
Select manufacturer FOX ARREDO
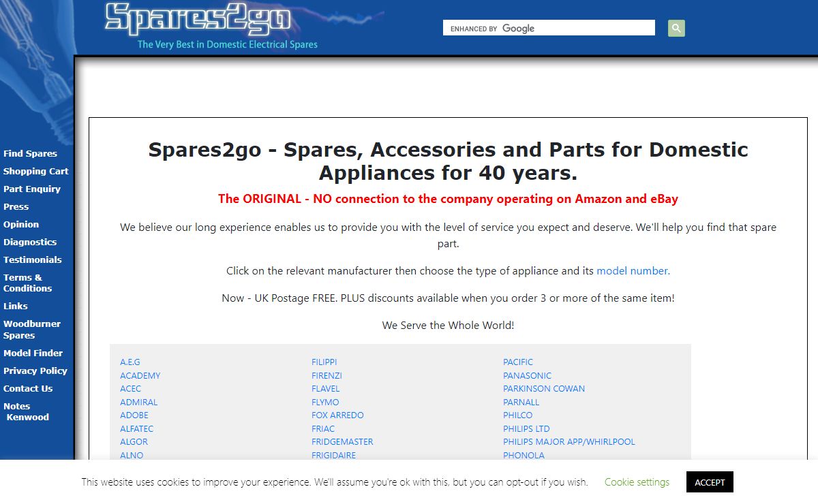click(x=337, y=415)
